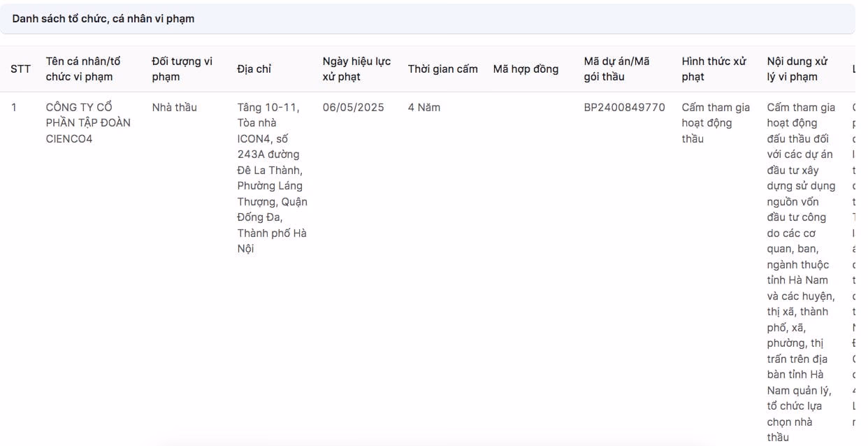Click the "Hình thức xử phạt" column header
868x446 pixels.
[x=714, y=69]
